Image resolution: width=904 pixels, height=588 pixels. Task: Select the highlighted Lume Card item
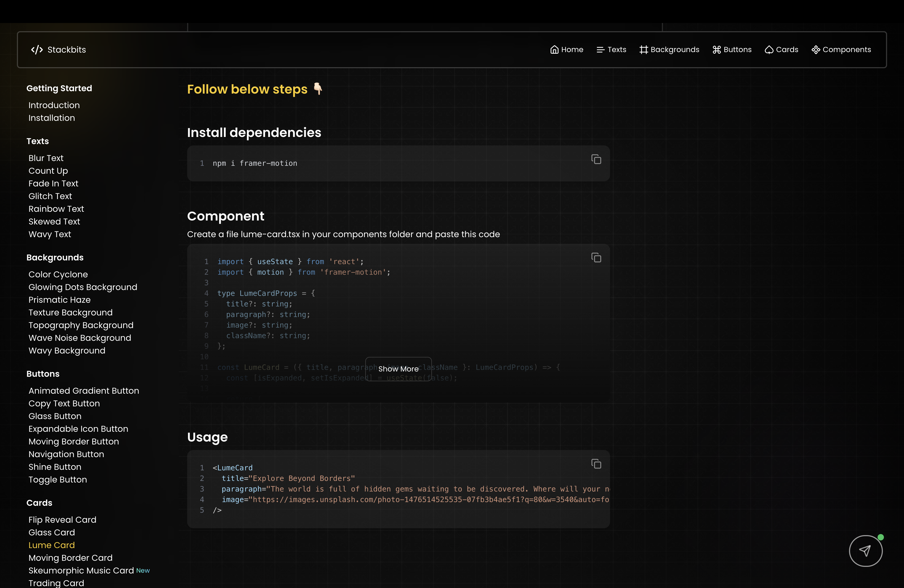click(52, 545)
